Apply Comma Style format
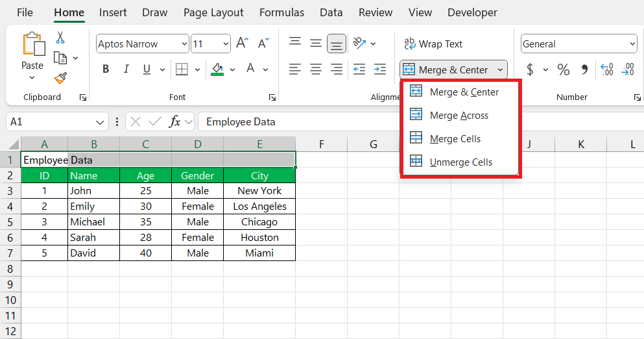The height and width of the screenshot is (339, 644). pyautogui.click(x=584, y=69)
